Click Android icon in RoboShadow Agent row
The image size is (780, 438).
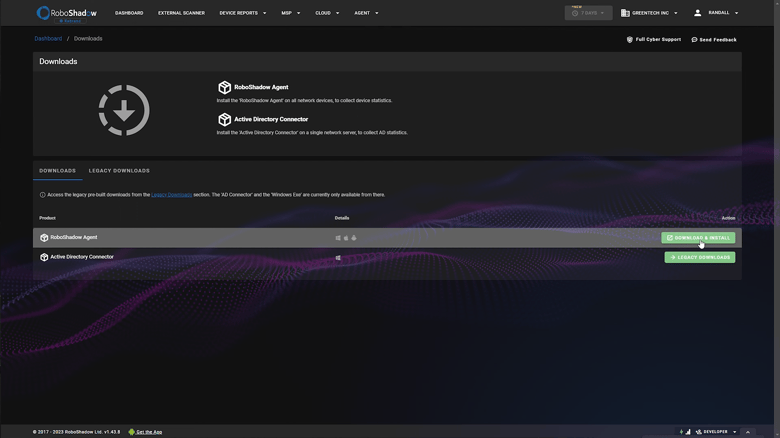(x=354, y=238)
